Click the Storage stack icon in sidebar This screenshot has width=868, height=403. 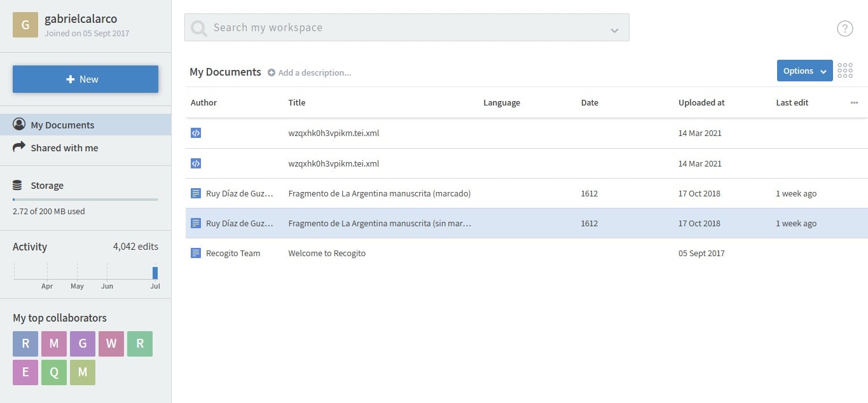(x=17, y=184)
